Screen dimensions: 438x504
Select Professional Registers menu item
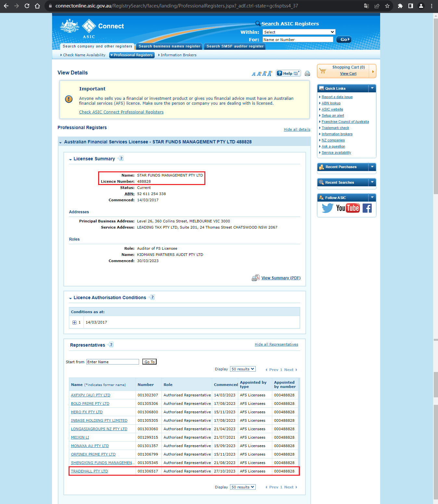tap(132, 55)
